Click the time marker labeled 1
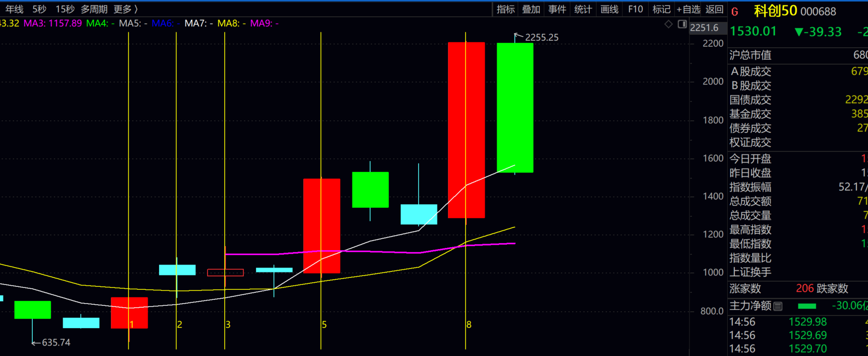This screenshot has height=356, width=868. pos(131,325)
